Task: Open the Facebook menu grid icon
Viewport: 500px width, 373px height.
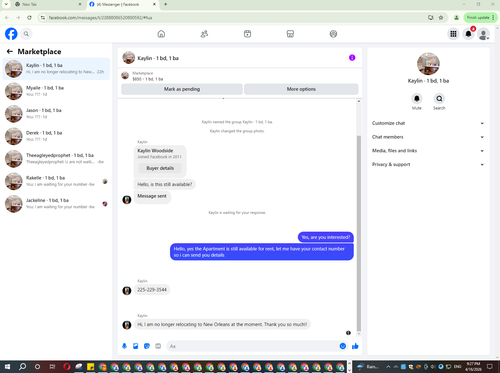Action: (453, 34)
